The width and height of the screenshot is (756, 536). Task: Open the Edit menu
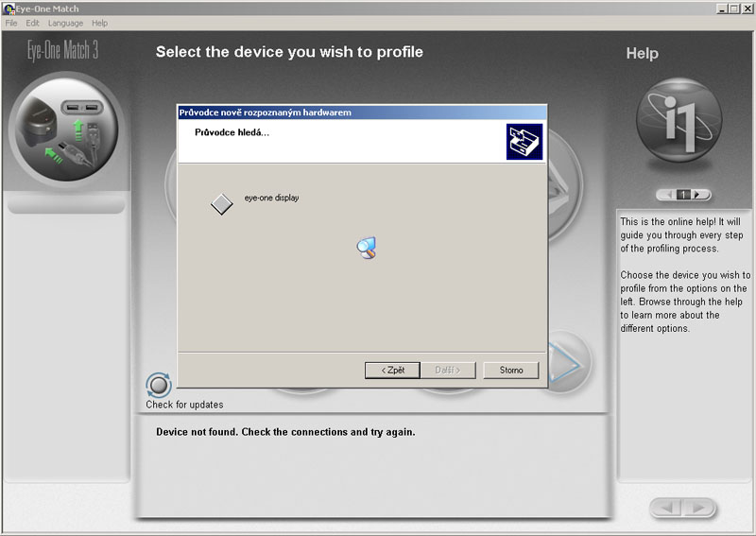(x=32, y=23)
